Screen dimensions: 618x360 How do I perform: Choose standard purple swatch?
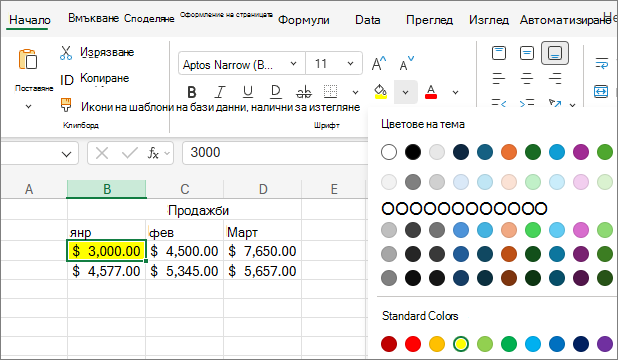click(x=605, y=344)
